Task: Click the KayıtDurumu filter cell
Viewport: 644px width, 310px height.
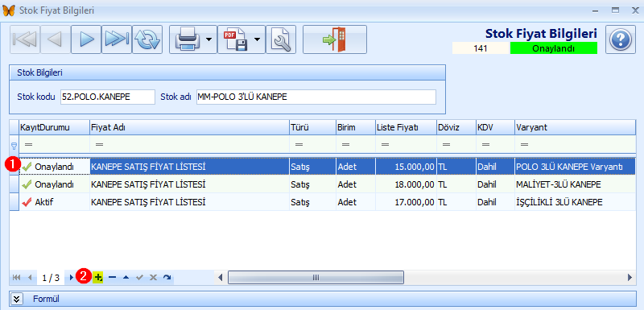Action: click(54, 145)
